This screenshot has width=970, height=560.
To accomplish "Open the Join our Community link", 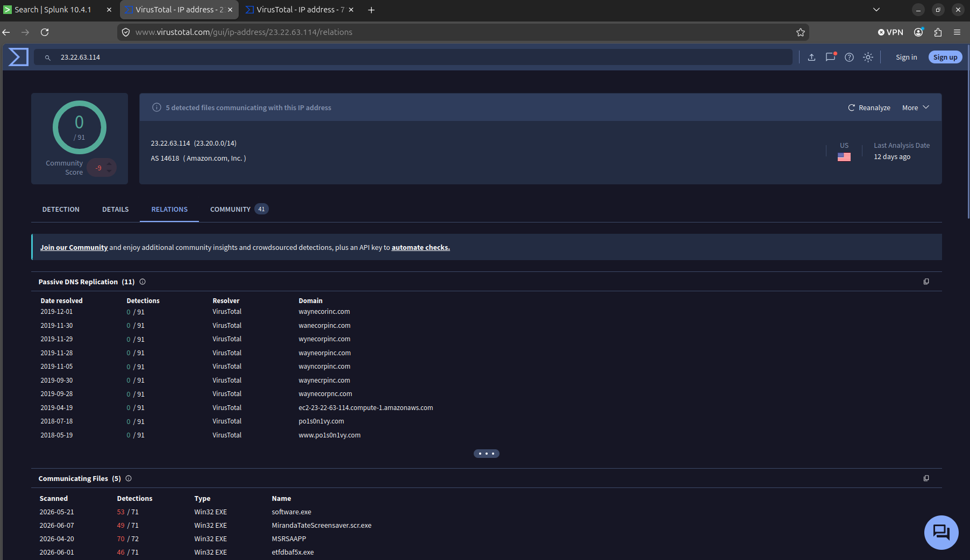I will [74, 247].
